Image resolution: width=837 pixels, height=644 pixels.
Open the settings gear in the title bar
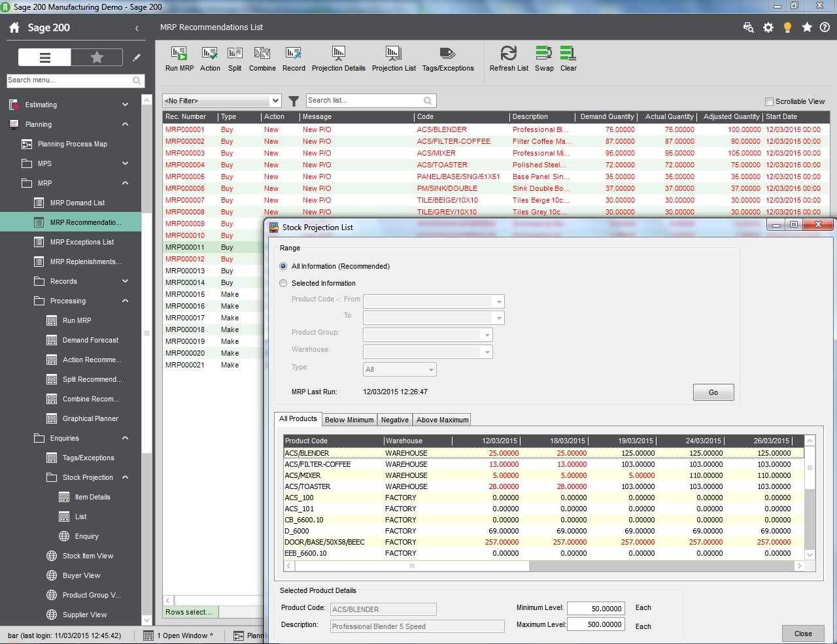coord(768,28)
